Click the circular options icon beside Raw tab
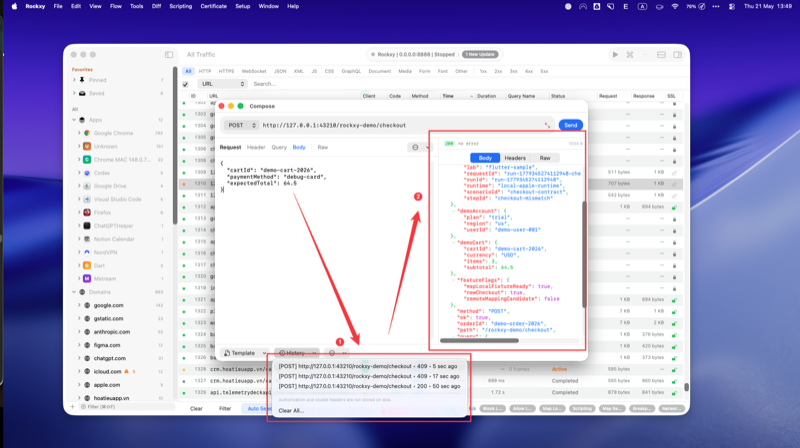The image size is (800, 448). (x=415, y=147)
